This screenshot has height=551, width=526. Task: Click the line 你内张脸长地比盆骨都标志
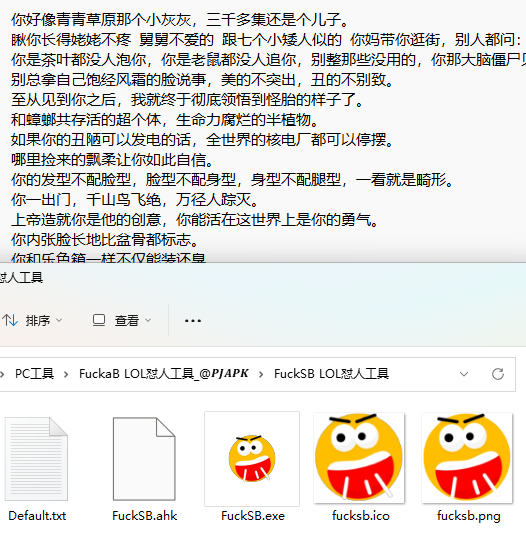click(x=105, y=240)
